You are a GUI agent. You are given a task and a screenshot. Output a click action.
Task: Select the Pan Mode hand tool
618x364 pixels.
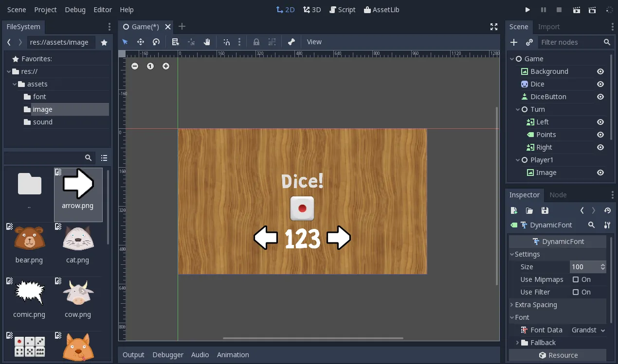tap(207, 42)
